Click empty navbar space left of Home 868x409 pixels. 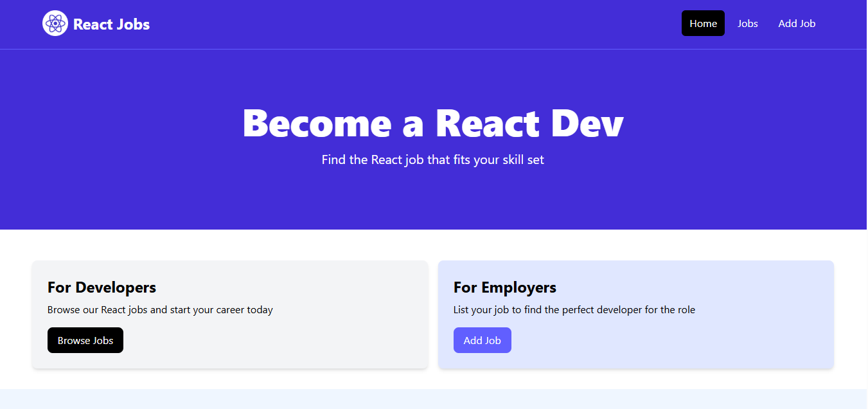point(418,24)
